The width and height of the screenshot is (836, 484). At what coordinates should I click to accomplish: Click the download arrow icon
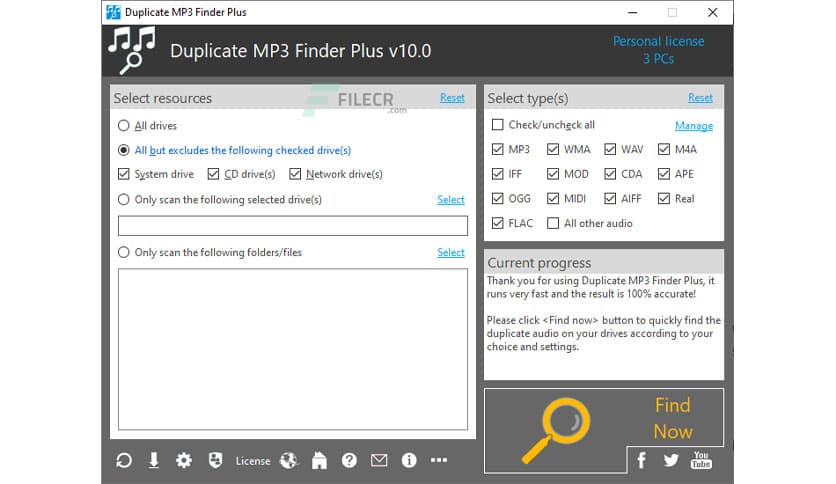click(154, 460)
